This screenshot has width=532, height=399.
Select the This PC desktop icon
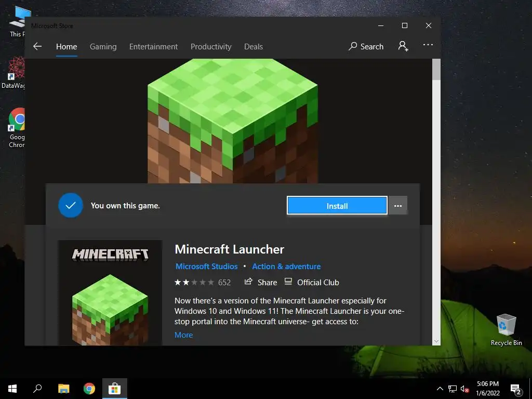tap(17, 21)
